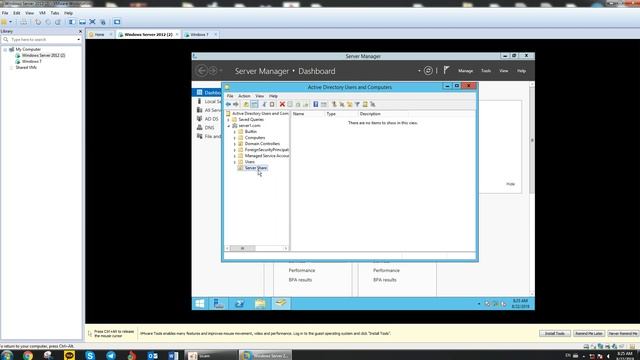Image resolution: width=640 pixels, height=360 pixels.
Task: Expand the Builtin folder node
Action: click(x=235, y=132)
